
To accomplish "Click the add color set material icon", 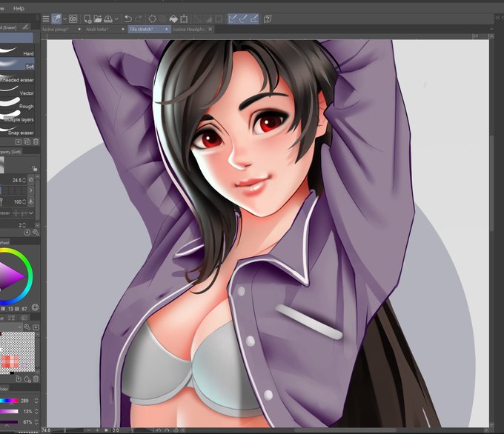I will coord(36,327).
